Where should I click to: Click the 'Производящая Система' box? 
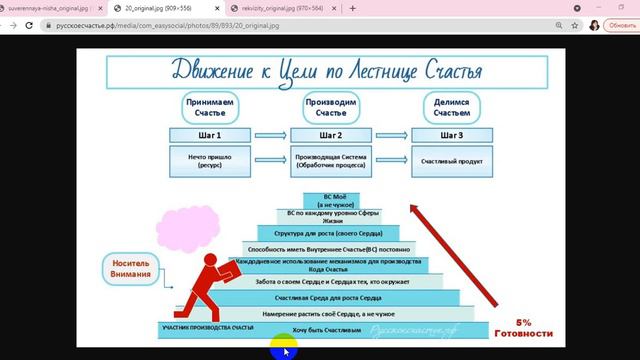(331, 161)
